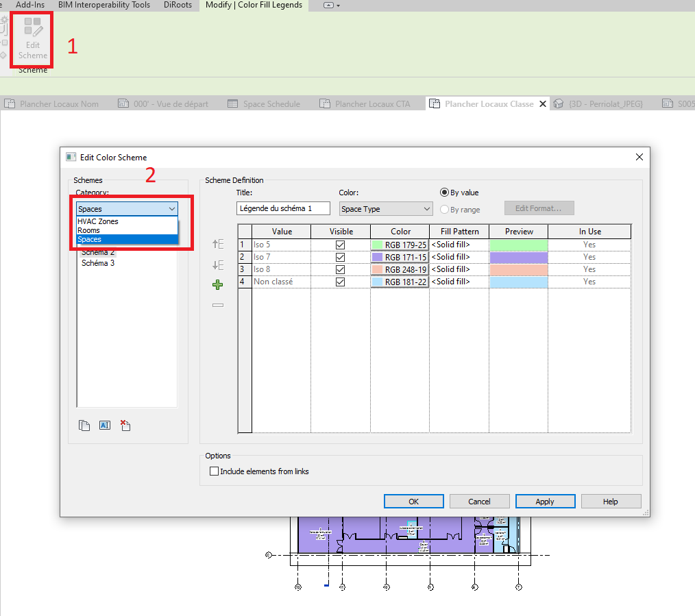Viewport: 695px width, 616px height.
Task: Click the Move Rows Up icon
Action: pyautogui.click(x=218, y=244)
